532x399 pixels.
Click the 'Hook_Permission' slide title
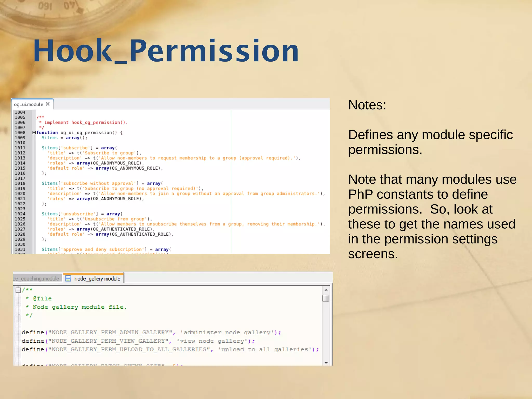coord(166,51)
